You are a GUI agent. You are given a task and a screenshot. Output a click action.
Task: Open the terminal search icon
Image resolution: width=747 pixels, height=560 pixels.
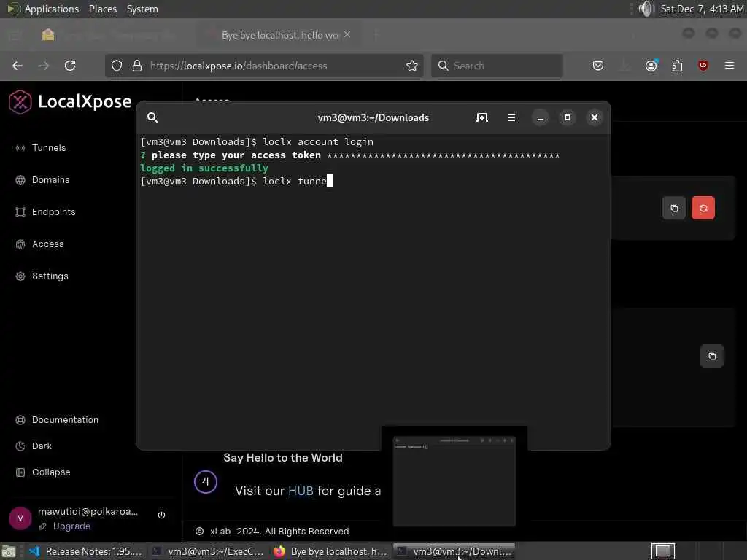152,117
